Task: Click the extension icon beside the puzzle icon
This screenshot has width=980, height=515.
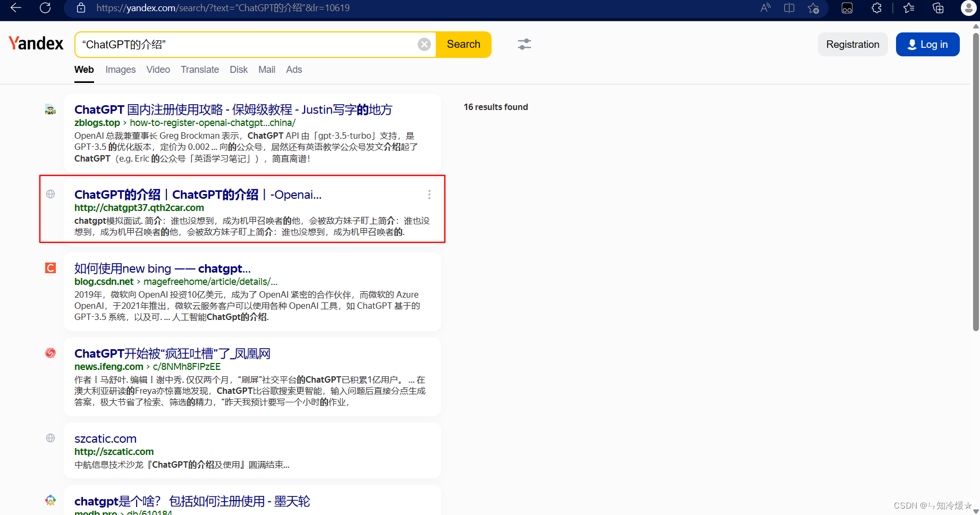Action: coord(847,8)
